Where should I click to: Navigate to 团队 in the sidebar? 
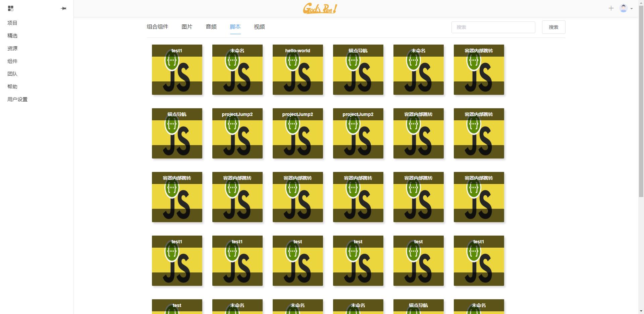[x=12, y=74]
